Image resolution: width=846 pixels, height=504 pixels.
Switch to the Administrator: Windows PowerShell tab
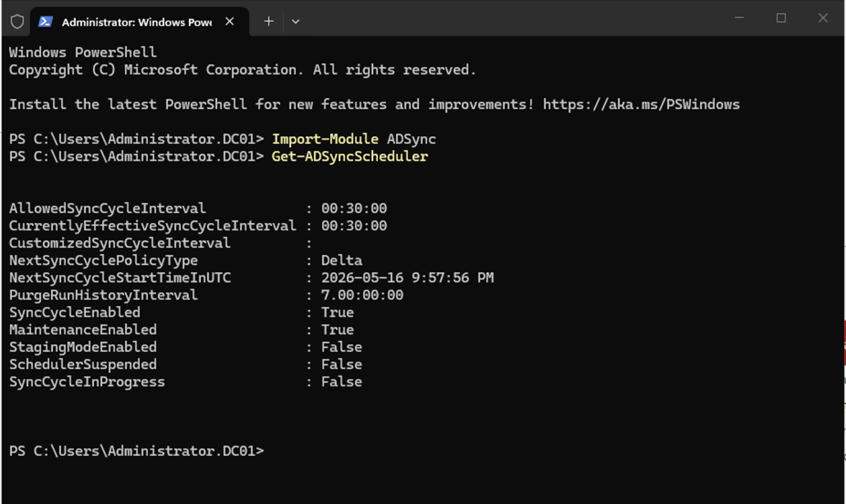[x=139, y=22]
